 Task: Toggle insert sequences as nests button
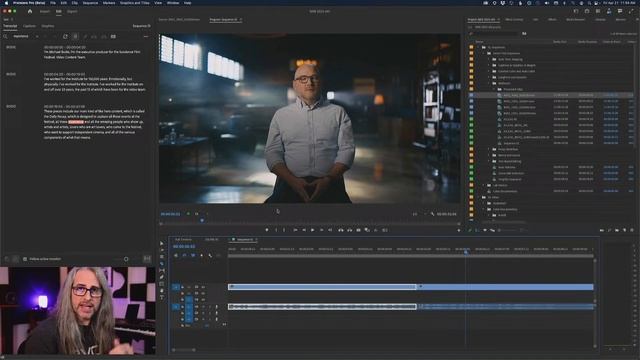pyautogui.click(x=176, y=256)
